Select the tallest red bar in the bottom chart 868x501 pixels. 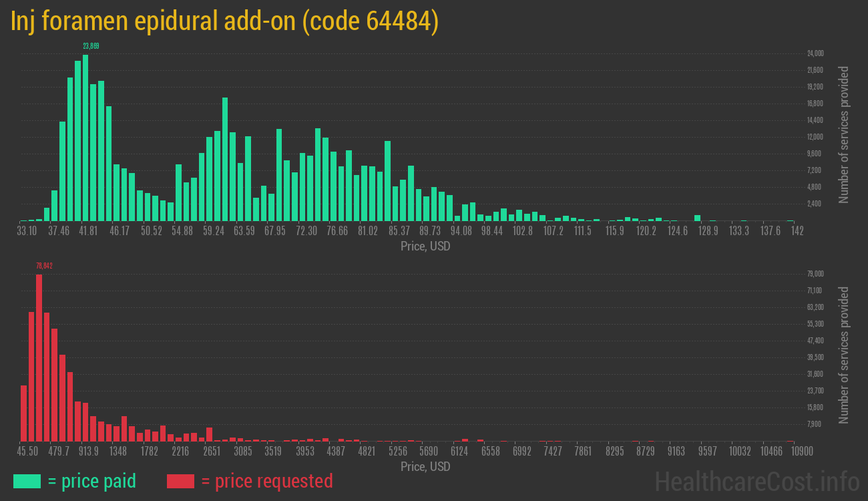coord(39,357)
